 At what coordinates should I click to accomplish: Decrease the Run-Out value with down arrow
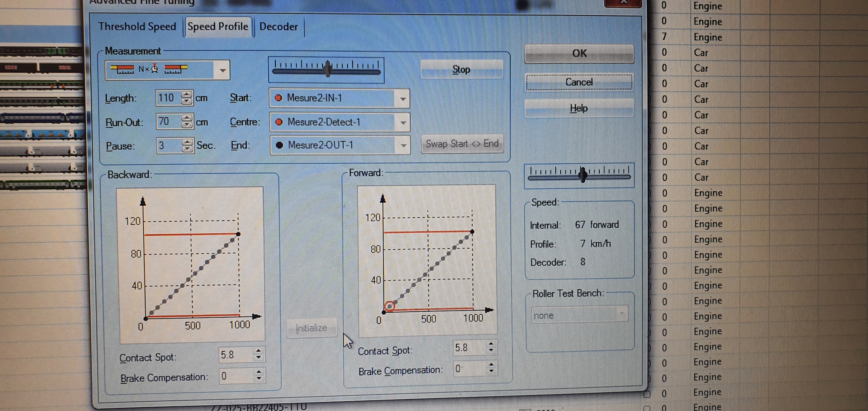(x=187, y=126)
